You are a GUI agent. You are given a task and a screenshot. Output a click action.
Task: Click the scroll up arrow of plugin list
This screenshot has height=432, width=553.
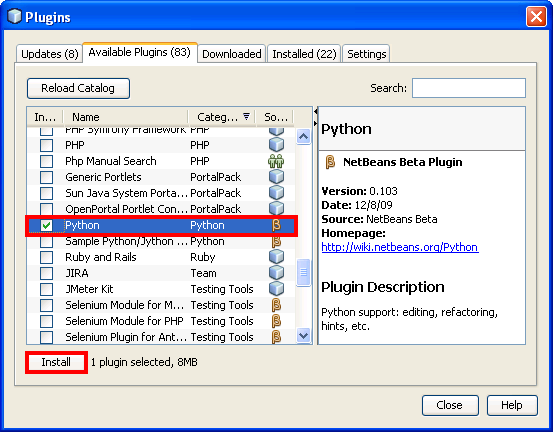[303, 136]
